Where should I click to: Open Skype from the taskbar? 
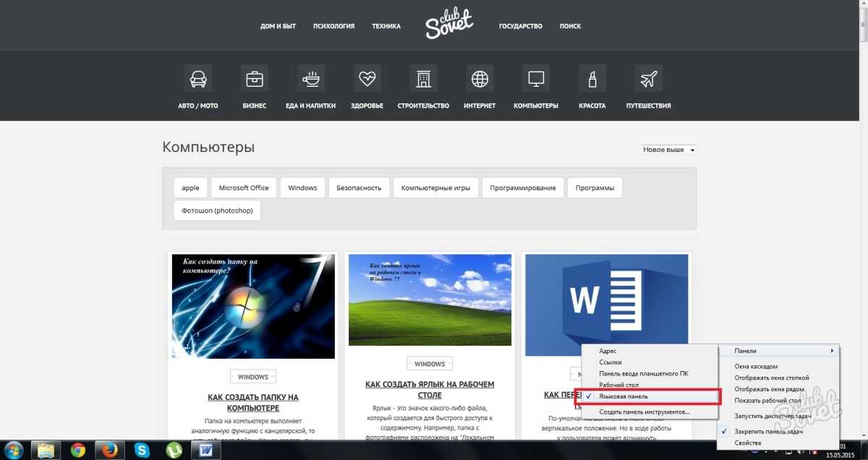(x=142, y=451)
